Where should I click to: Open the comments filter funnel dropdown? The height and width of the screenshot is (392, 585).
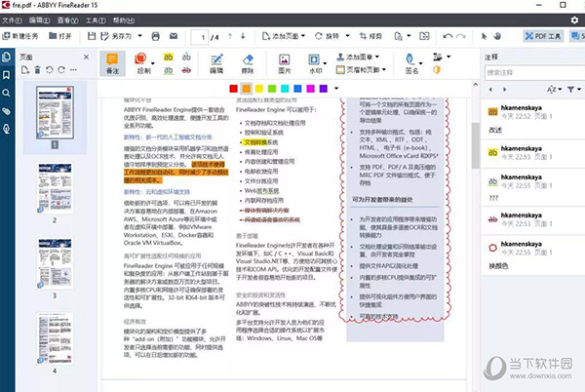click(x=574, y=89)
